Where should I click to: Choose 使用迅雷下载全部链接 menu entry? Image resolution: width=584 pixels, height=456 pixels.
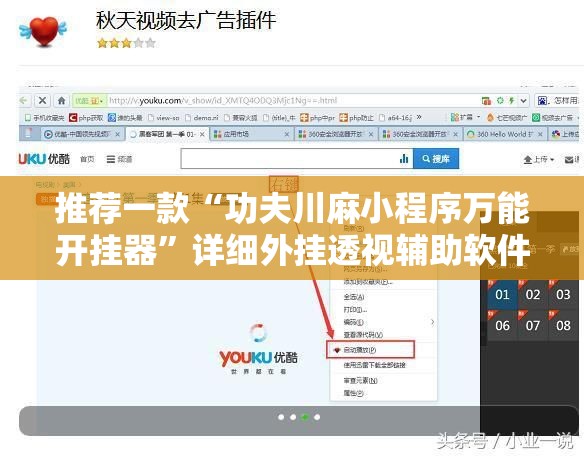point(383,365)
